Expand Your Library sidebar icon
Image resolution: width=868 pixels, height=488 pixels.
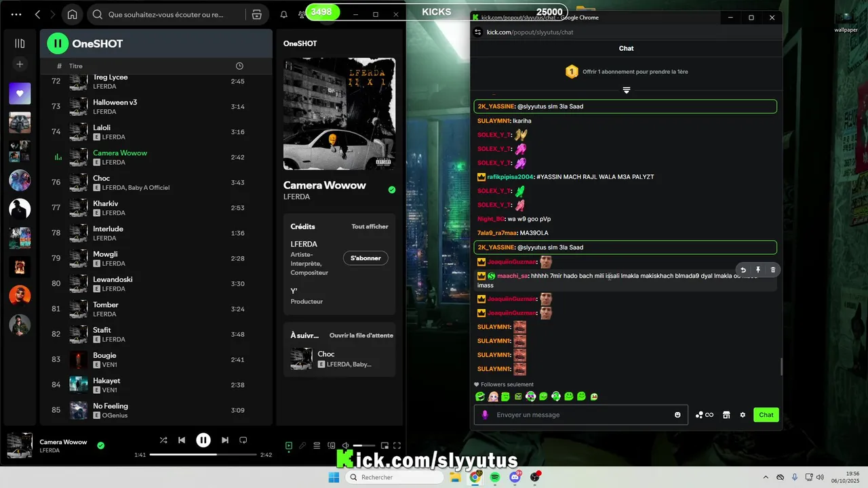coord(20,43)
